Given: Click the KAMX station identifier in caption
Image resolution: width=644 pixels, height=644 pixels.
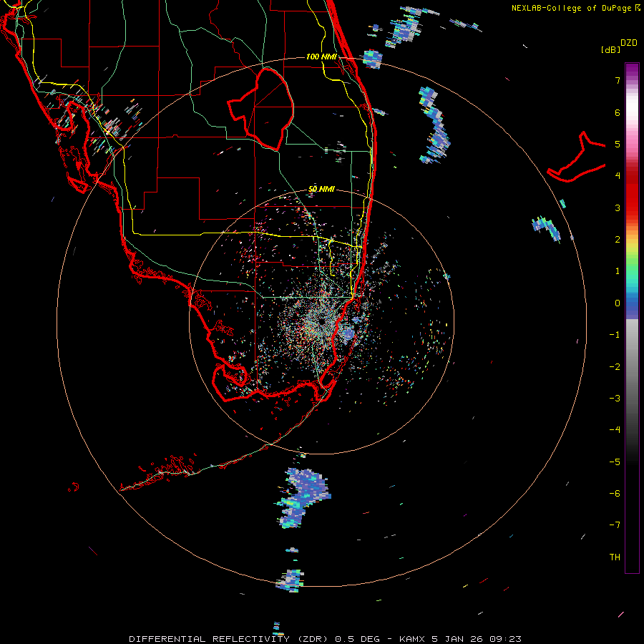Looking at the screenshot, I should point(412,639).
